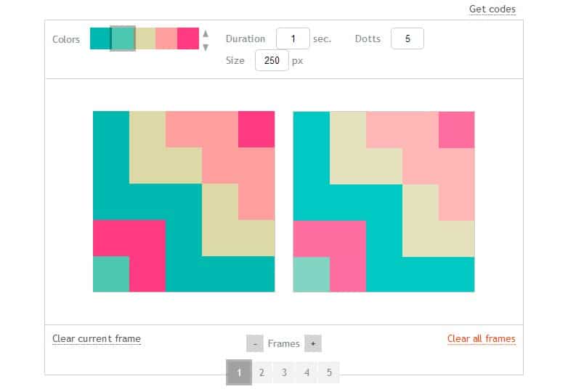
Task: Click Clear all frames link
Action: (481, 338)
